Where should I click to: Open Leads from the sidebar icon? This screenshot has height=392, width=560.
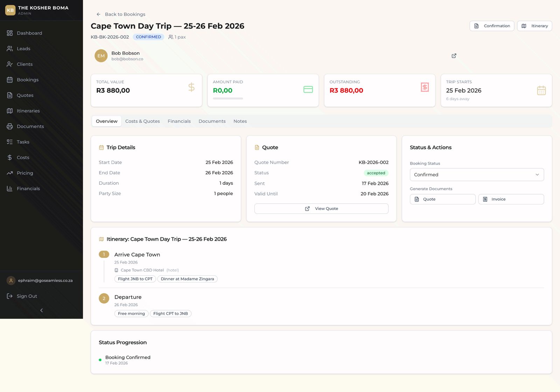[x=10, y=49]
